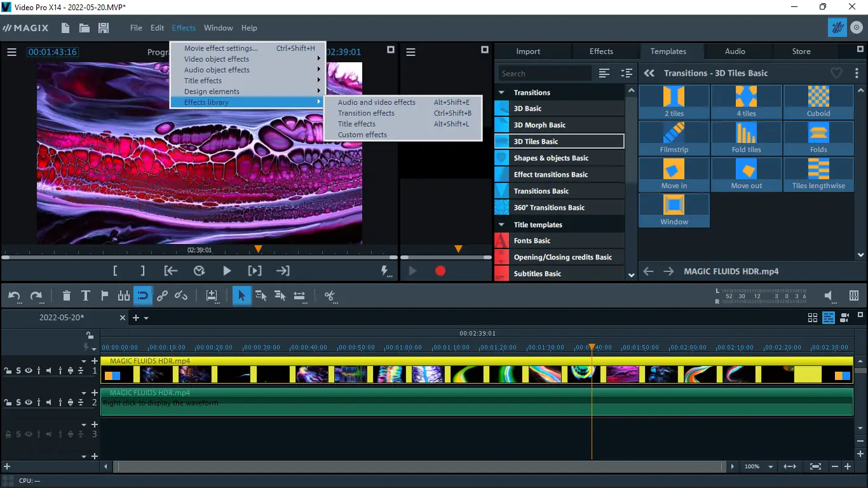Switch to Timeline view mode icon
Image resolution: width=868 pixels, height=488 pixels.
[x=829, y=318]
